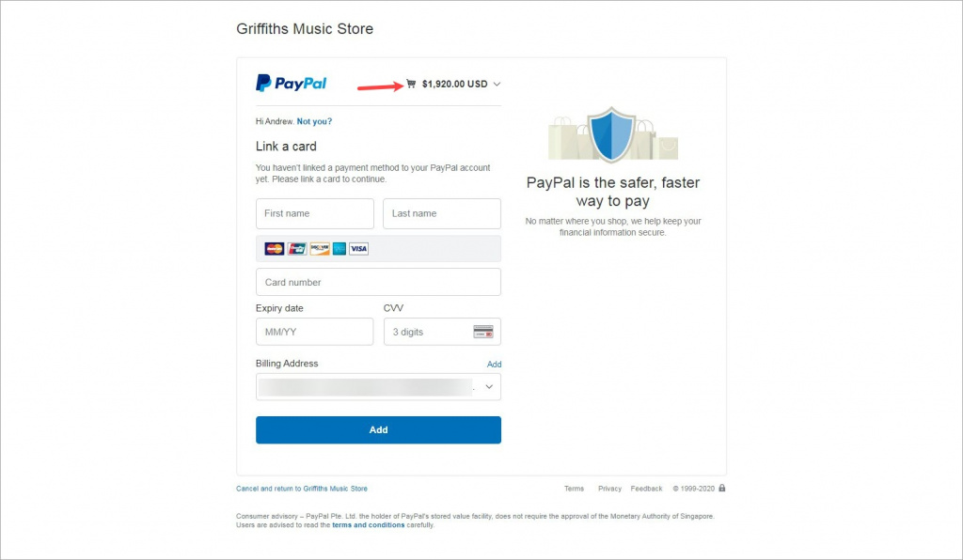The width and height of the screenshot is (963, 560).
Task: Open the Terms footer link
Action: tap(575, 489)
